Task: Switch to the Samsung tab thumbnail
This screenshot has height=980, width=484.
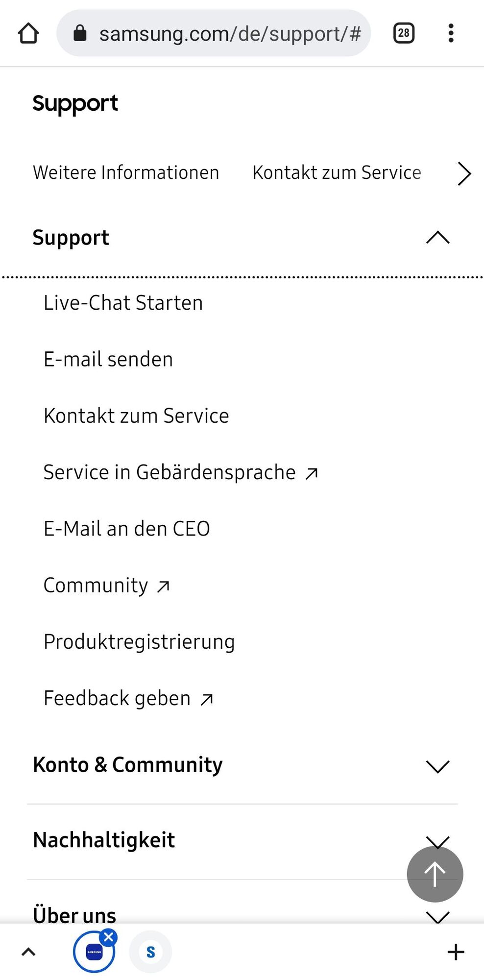Action: click(94, 953)
